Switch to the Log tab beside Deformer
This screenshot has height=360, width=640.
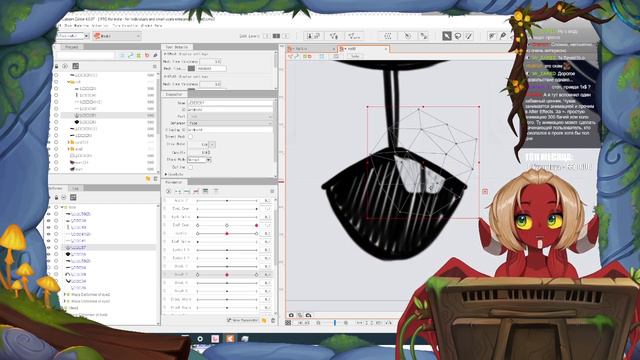pyautogui.click(x=76, y=188)
